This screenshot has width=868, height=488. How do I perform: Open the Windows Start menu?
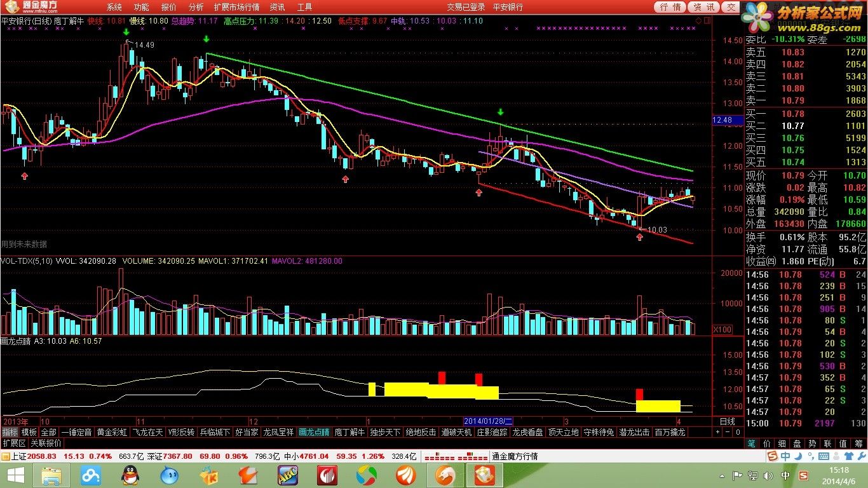tap(15, 475)
